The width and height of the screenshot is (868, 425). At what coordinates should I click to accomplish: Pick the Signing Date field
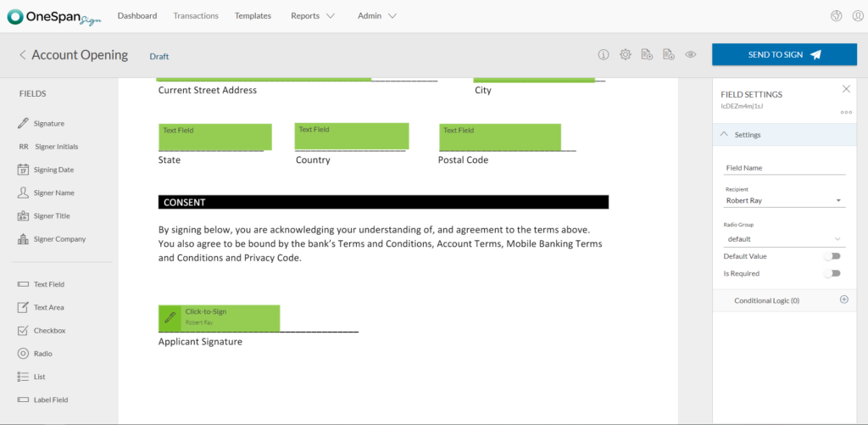53,170
